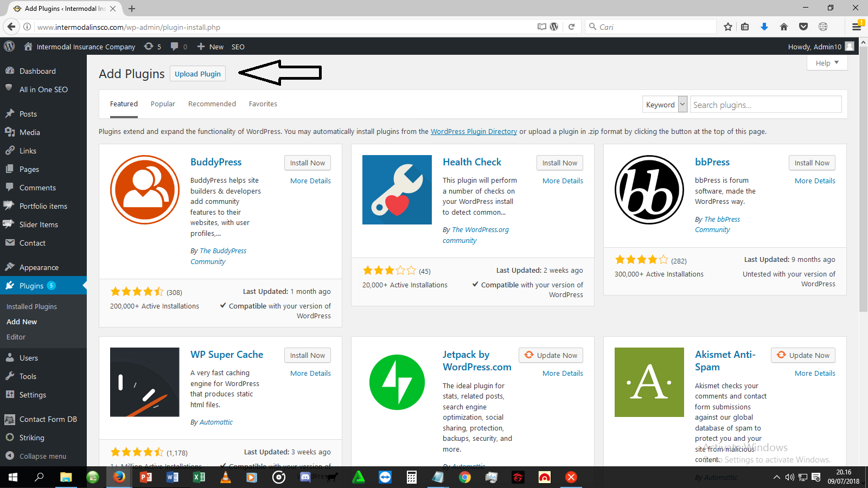This screenshot has width=868, height=488.
Task: Install the Health Check plugin
Action: click(559, 163)
